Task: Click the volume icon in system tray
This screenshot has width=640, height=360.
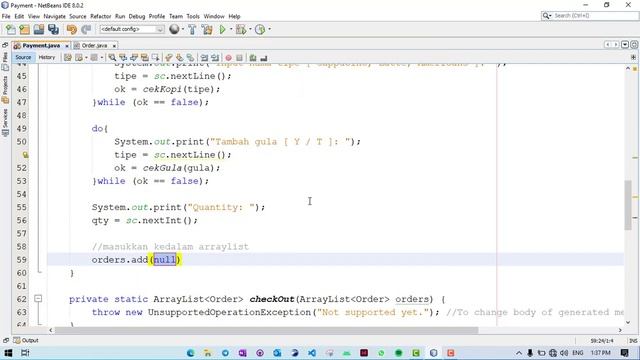Action: (564, 353)
